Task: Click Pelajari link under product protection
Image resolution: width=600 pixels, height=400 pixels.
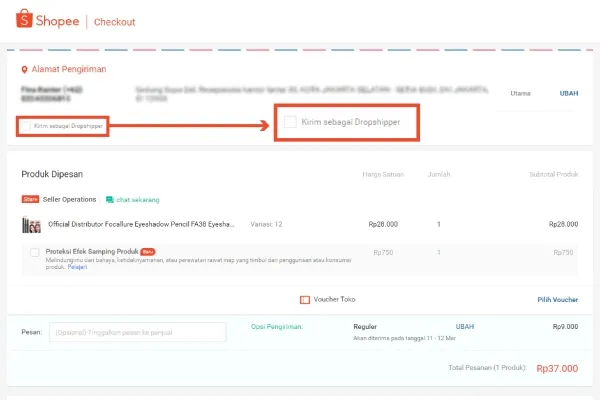Action: tap(77, 267)
